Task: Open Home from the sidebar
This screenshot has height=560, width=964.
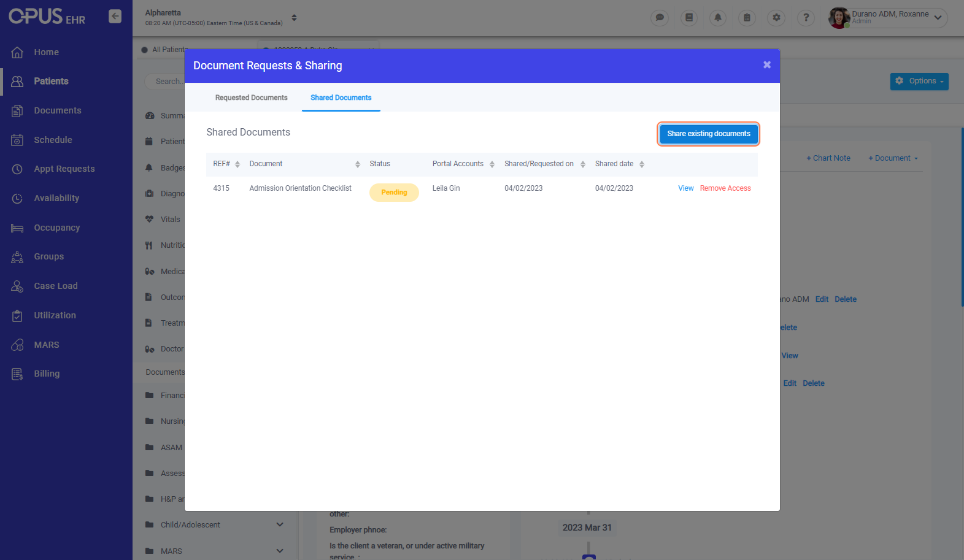Action: pyautogui.click(x=46, y=52)
